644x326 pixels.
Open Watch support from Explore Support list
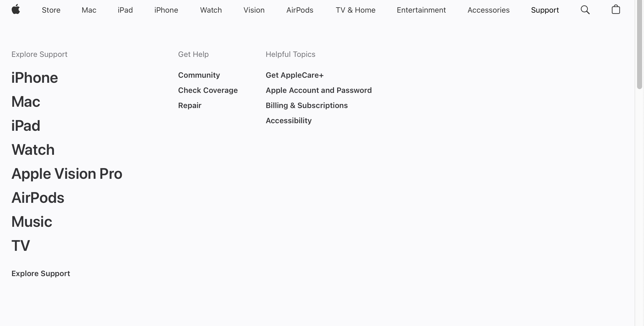[33, 150]
